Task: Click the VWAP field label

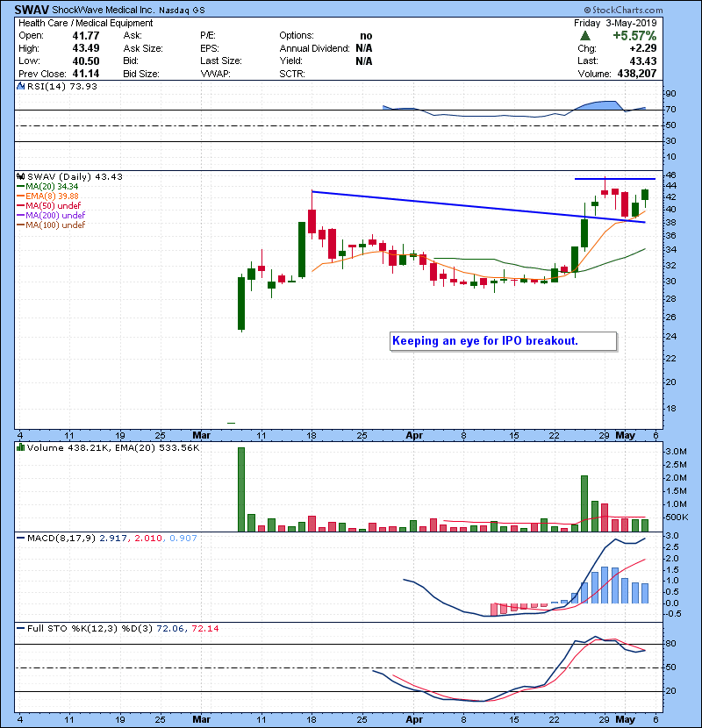Action: 215,74
